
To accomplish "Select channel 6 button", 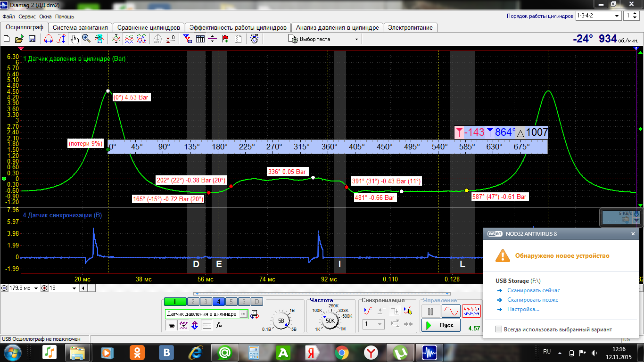I will (244, 302).
